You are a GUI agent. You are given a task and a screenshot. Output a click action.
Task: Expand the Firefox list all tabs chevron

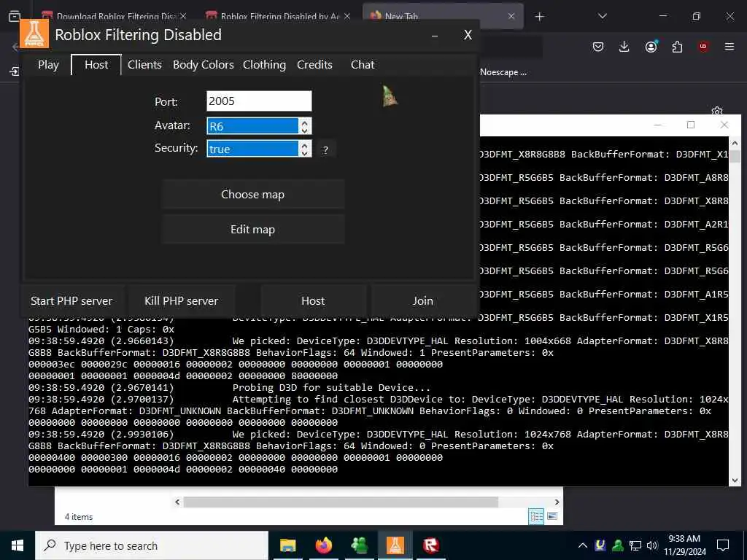tap(602, 17)
